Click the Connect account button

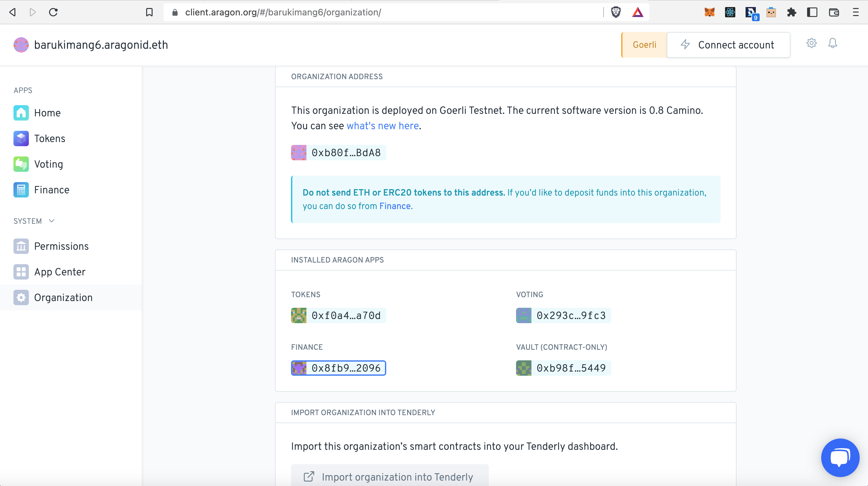(729, 45)
